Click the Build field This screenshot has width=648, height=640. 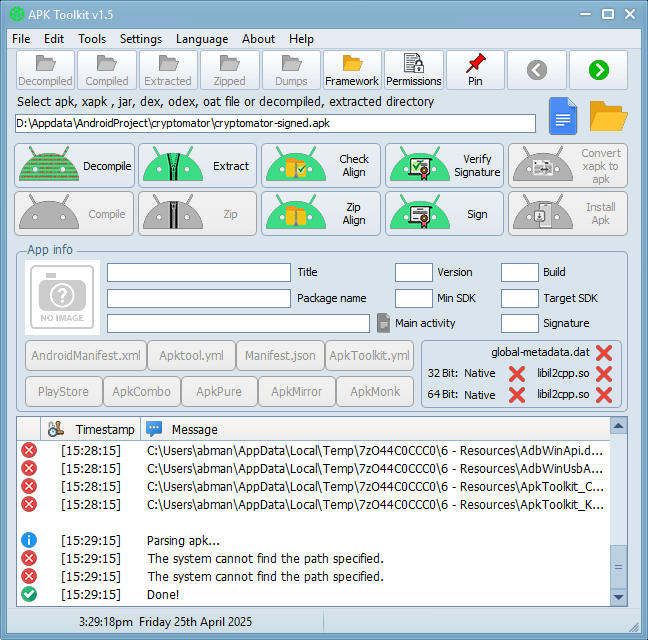point(520,273)
